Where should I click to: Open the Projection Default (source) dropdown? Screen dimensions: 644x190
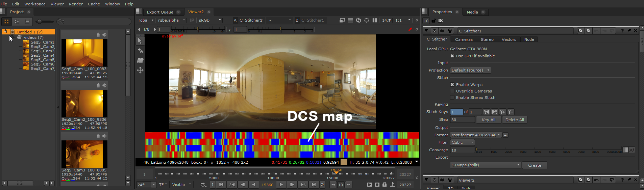coord(470,70)
